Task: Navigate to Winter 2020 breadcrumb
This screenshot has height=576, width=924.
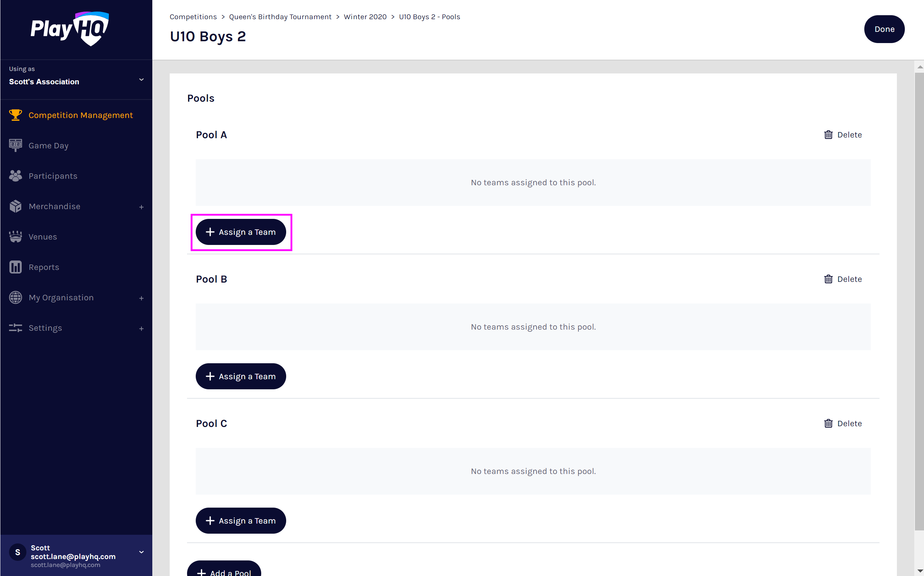Action: [365, 17]
